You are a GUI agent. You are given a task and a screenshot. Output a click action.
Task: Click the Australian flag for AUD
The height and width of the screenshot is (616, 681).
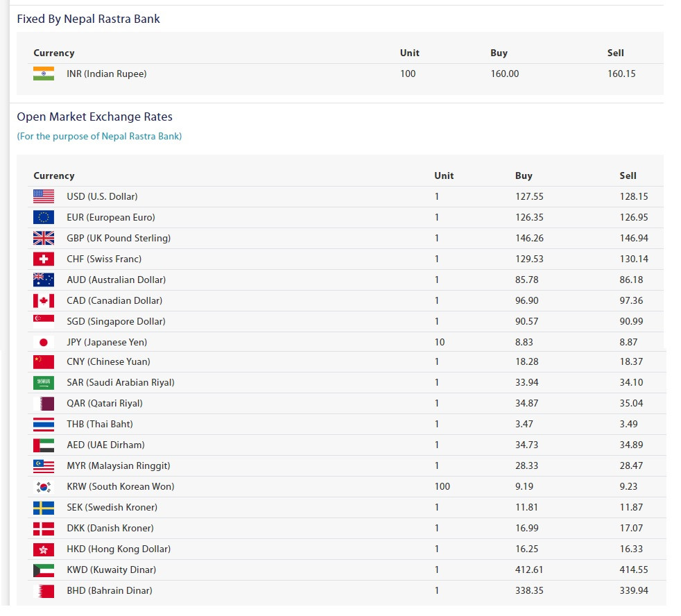point(43,280)
